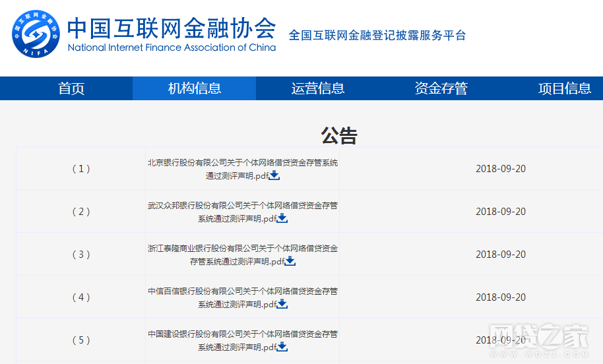Download the 中信百信银行 announcement PDF icon
The image size is (603, 364).
pyautogui.click(x=282, y=304)
